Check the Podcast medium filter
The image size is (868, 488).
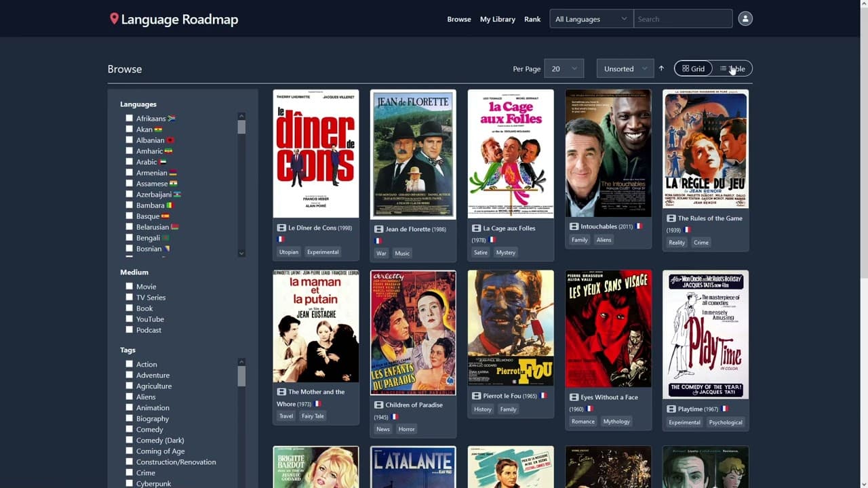point(129,330)
